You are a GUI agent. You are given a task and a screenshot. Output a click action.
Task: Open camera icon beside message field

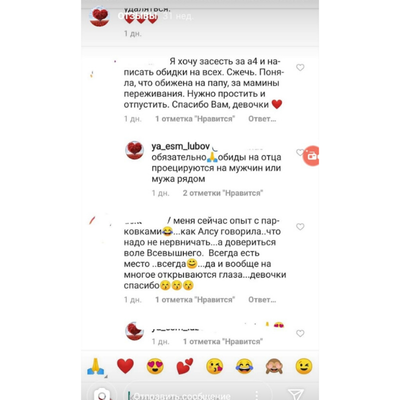[102, 394]
